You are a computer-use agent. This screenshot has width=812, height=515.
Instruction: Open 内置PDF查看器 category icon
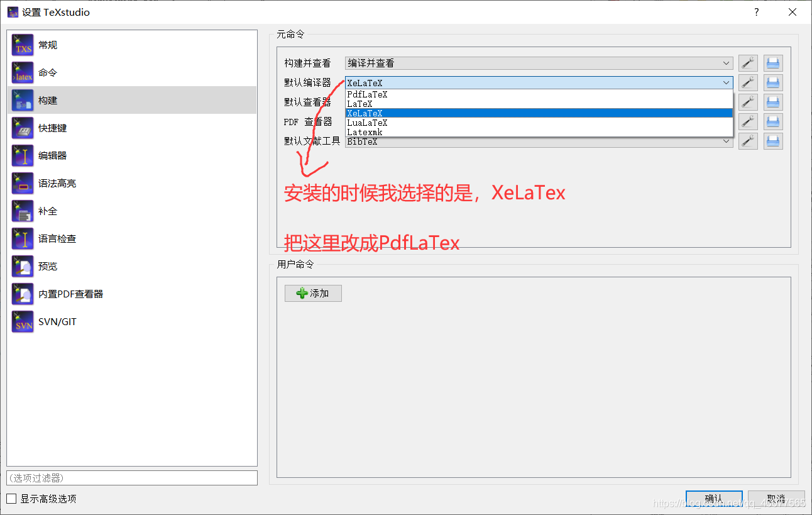click(23, 294)
